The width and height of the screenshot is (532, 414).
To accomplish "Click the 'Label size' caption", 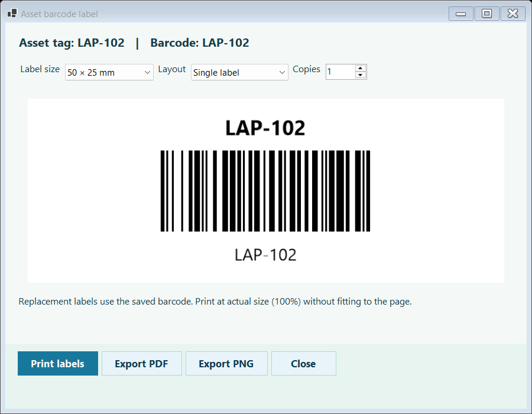I will [x=40, y=69].
